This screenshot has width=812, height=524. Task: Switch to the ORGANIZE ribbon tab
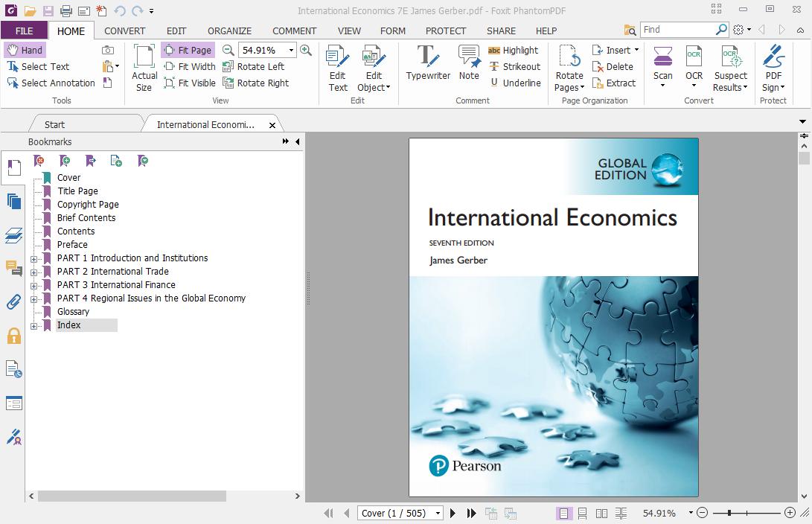click(x=229, y=31)
